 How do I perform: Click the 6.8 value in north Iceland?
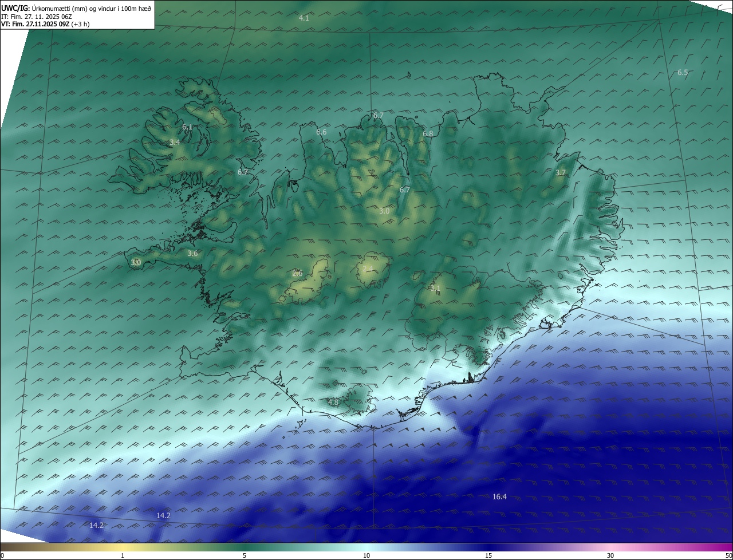[428, 134]
